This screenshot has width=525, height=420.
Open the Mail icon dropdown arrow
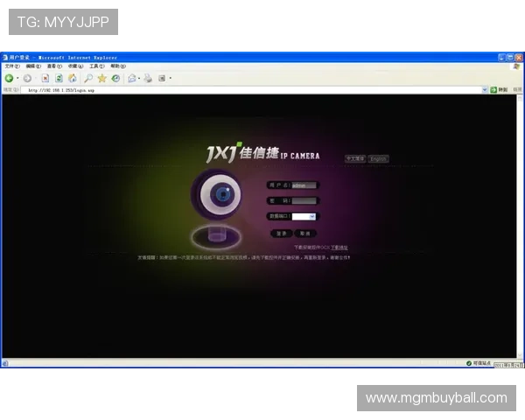[139, 79]
